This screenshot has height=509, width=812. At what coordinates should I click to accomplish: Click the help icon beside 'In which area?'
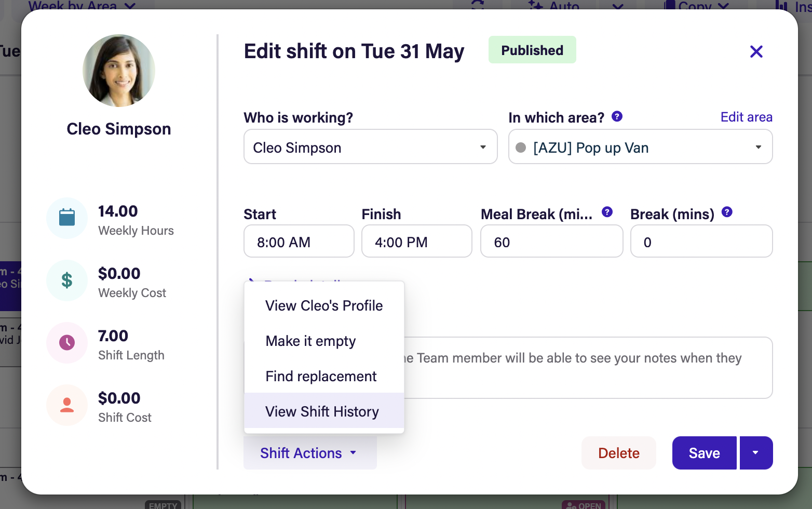tap(617, 116)
